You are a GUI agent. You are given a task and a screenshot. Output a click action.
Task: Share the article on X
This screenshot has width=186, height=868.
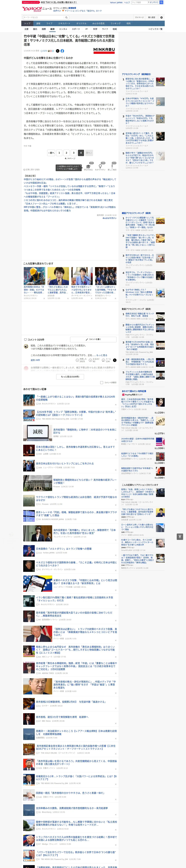(x=57, y=51)
